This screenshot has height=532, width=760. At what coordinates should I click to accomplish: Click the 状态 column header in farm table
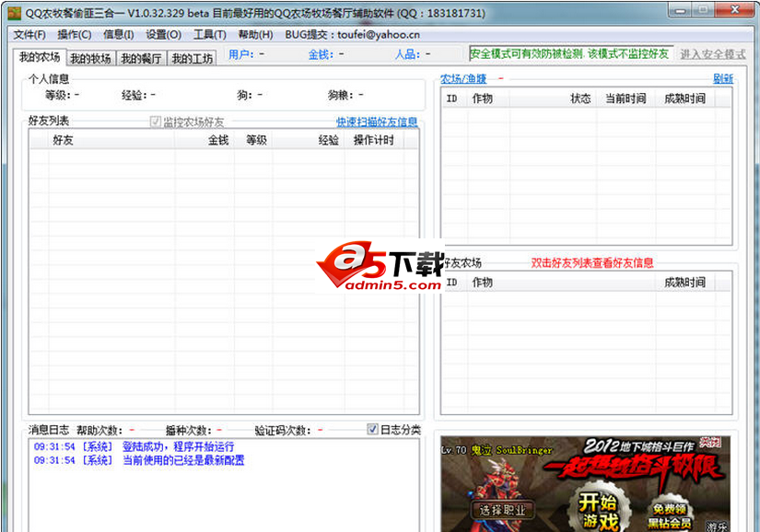tap(553, 98)
